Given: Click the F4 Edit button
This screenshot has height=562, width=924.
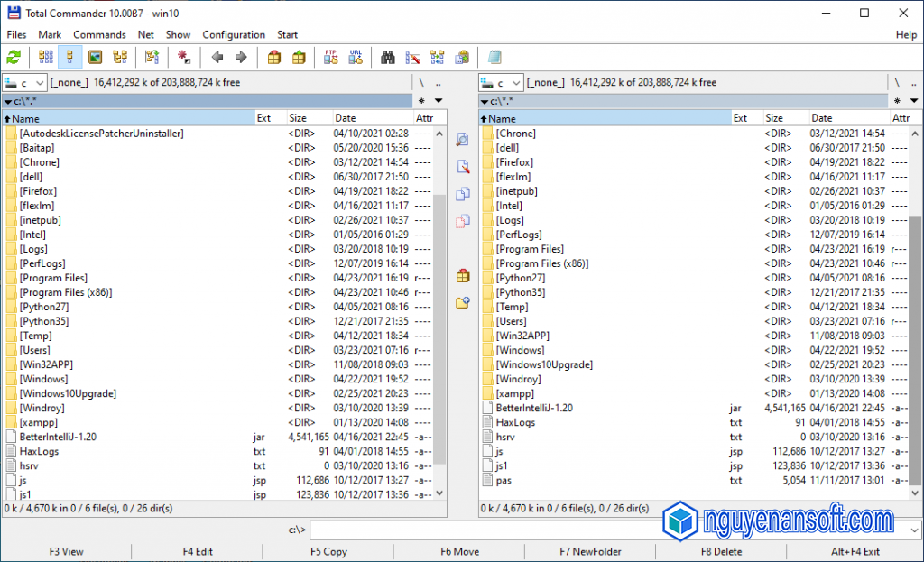Looking at the screenshot, I should click(198, 552).
